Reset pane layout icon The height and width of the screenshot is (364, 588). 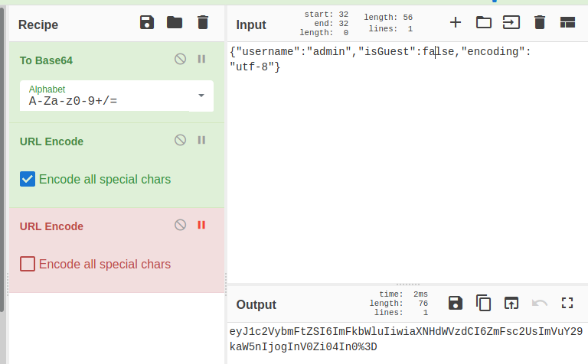[x=567, y=22]
